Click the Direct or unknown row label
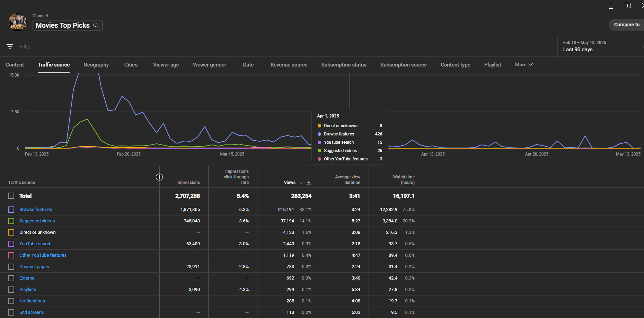Screen dimensions: 644x318 (37, 232)
